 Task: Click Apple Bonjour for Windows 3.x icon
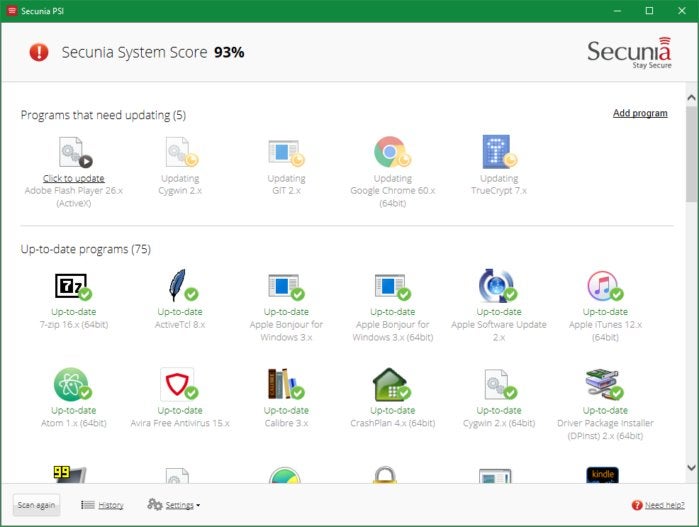click(286, 287)
